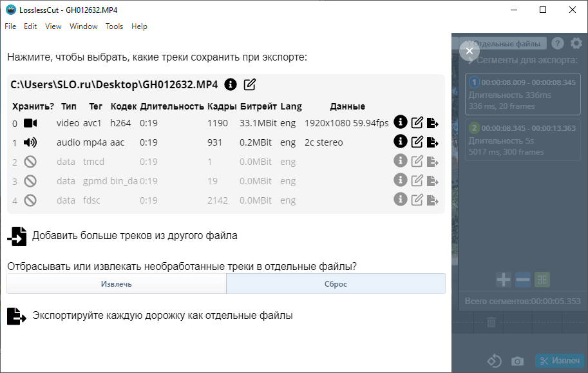Toggle keeping the video avc1 track

tap(30, 123)
